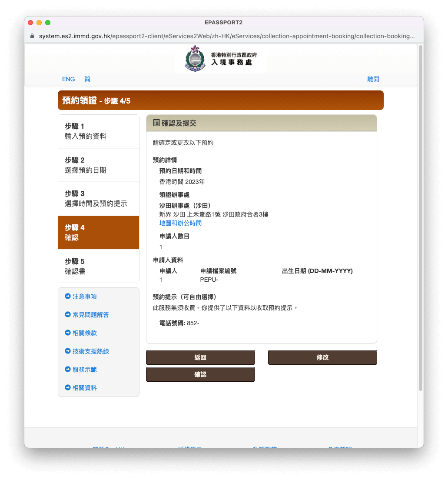Viewport: 448px width, 480px height.
Task: Click the 申請檔案編號 column header
Action: pos(218,271)
